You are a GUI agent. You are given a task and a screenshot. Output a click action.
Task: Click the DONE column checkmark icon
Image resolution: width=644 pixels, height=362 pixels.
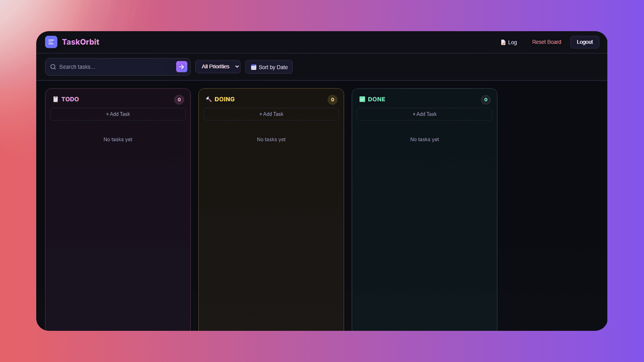pyautogui.click(x=362, y=99)
